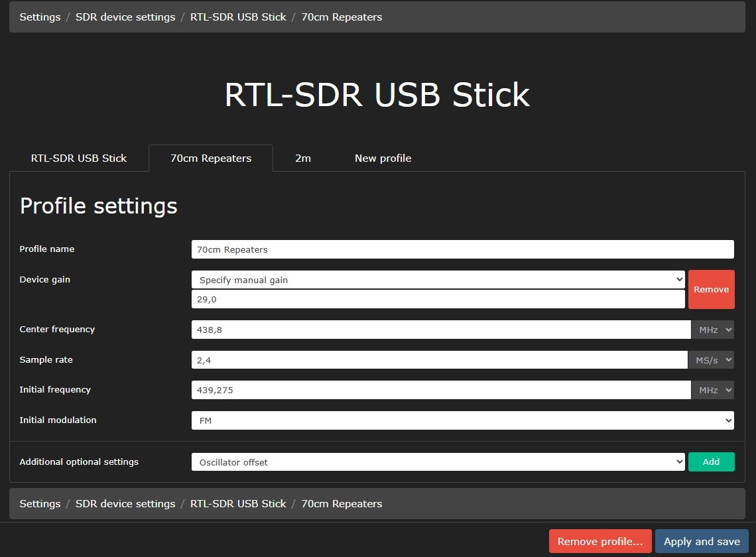756x557 pixels.
Task: Click the Initial modulation label
Action: (x=58, y=420)
